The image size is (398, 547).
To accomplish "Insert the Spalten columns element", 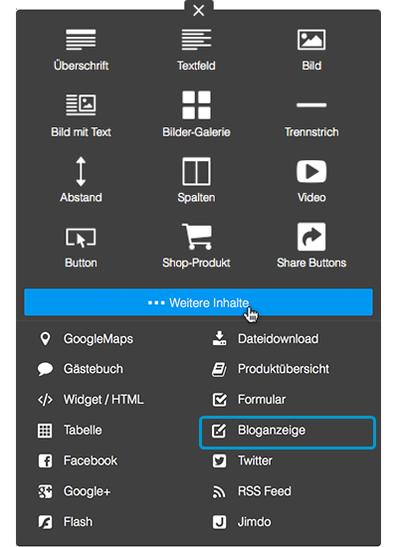I will tap(196, 180).
